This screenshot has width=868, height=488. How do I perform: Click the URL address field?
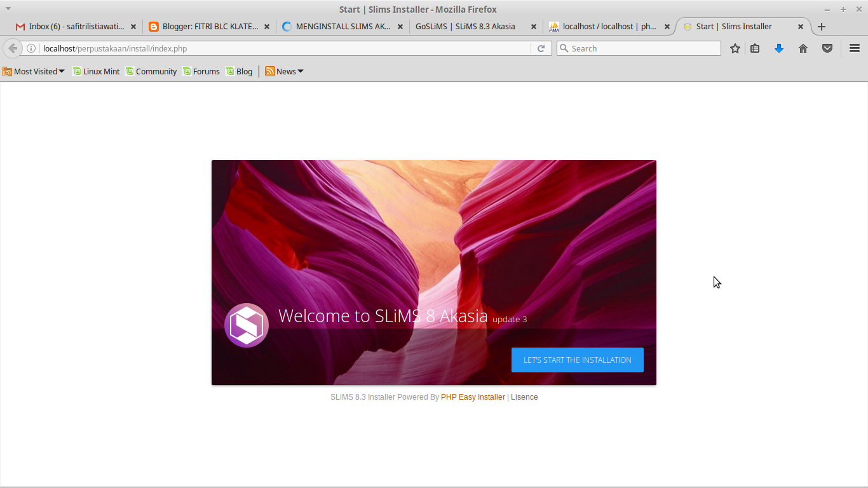tap(286, 48)
